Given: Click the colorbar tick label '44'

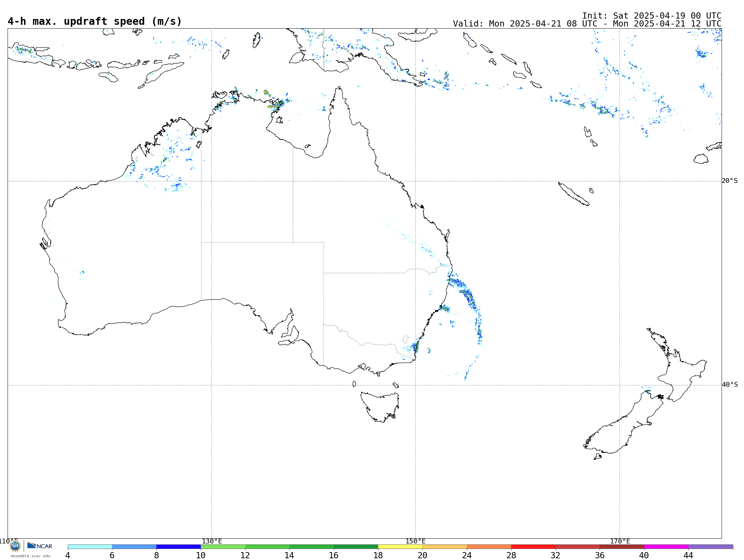Looking at the screenshot, I should coord(689,555).
